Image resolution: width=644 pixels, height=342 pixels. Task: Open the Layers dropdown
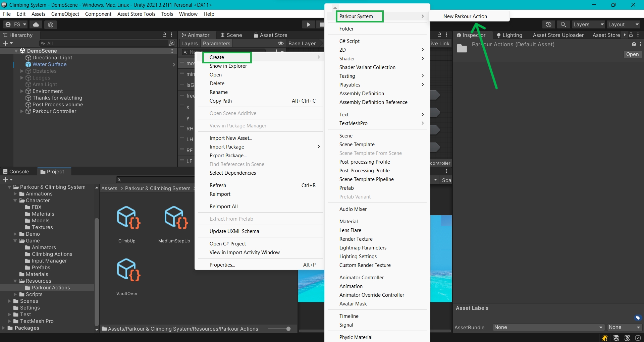coord(588,24)
